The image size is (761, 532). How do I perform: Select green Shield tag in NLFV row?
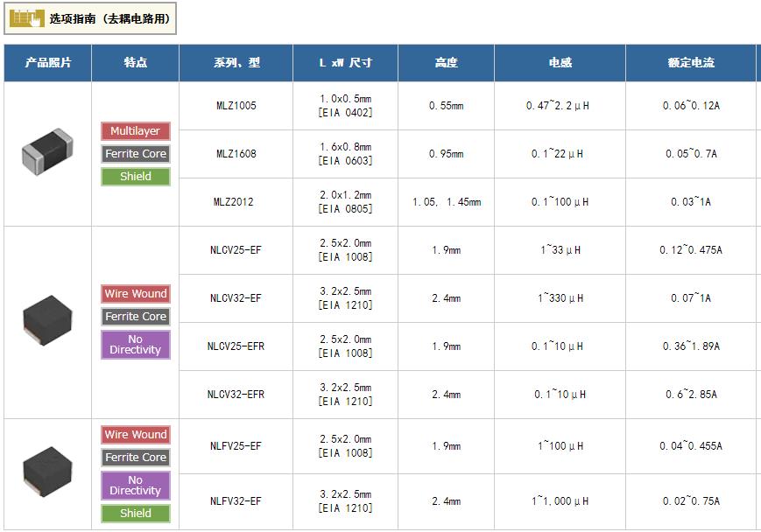click(136, 514)
